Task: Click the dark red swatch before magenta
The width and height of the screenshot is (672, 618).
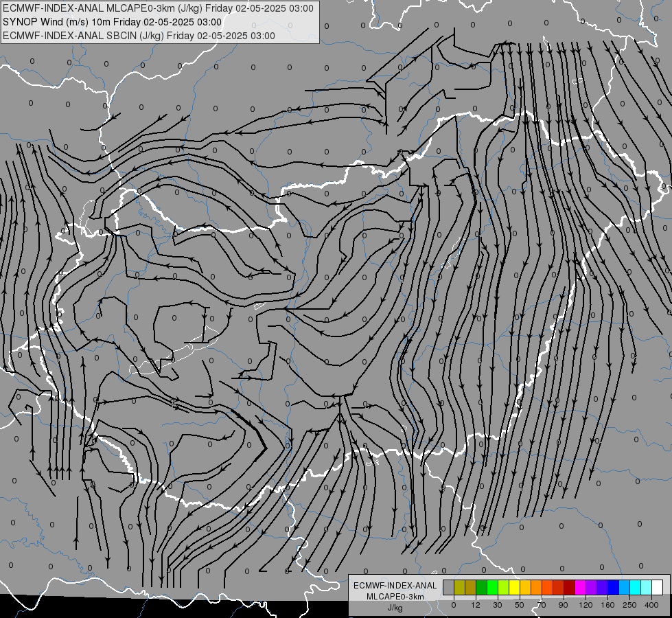Action: point(570,587)
